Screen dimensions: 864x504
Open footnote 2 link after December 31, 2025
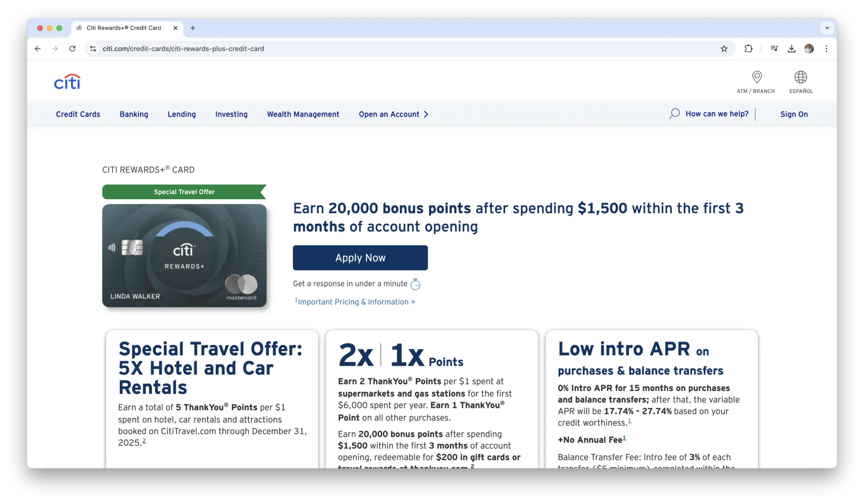click(x=144, y=441)
